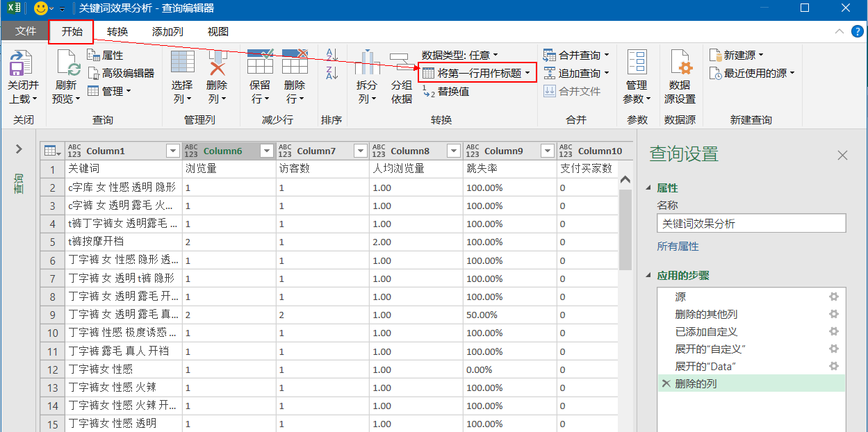Switch to the Add Column (添加列) tab
The image size is (868, 432).
point(167,32)
